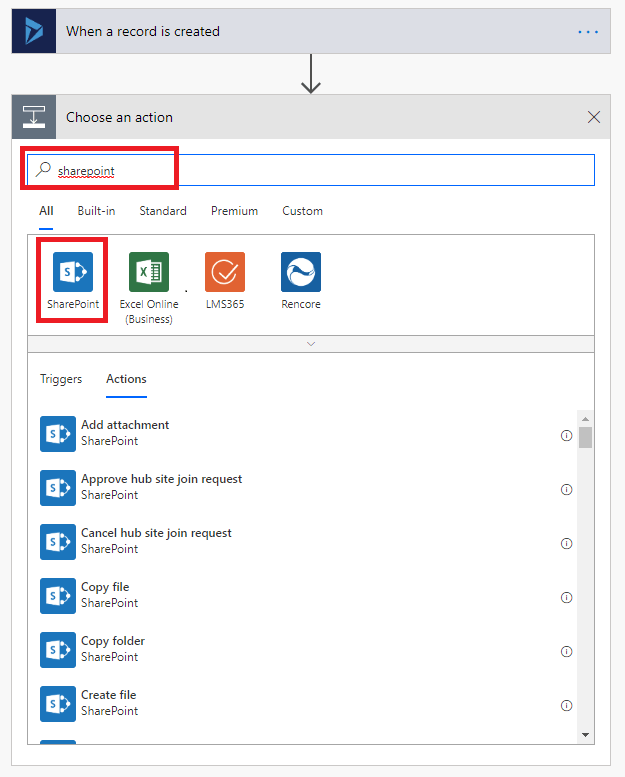625x777 pixels.
Task: Select the Add attachment action
Action: [307, 434]
